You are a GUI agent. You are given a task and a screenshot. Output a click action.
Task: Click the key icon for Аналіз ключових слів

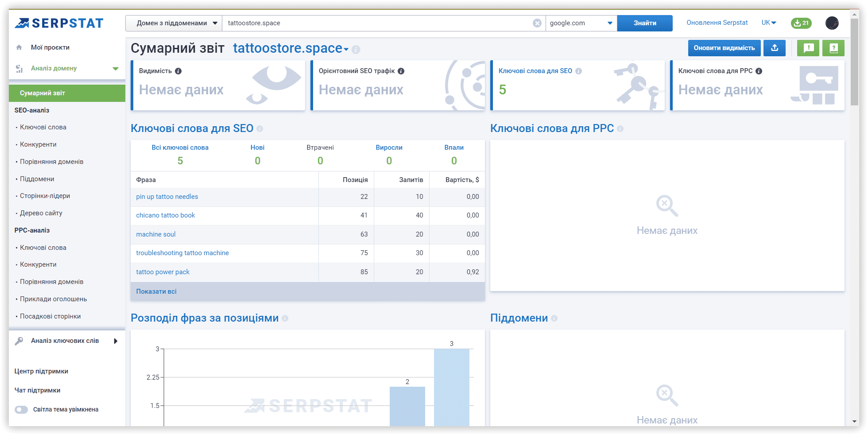pyautogui.click(x=19, y=341)
